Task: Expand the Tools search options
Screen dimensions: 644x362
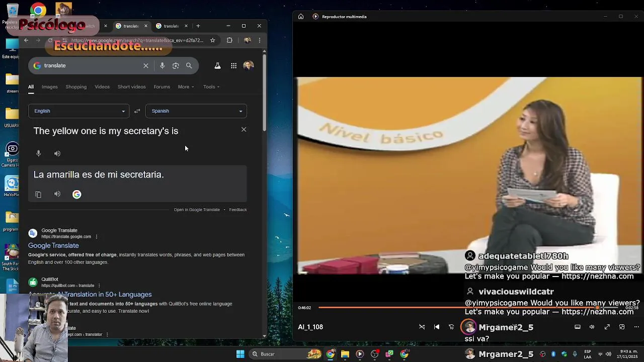Action: click(211, 87)
